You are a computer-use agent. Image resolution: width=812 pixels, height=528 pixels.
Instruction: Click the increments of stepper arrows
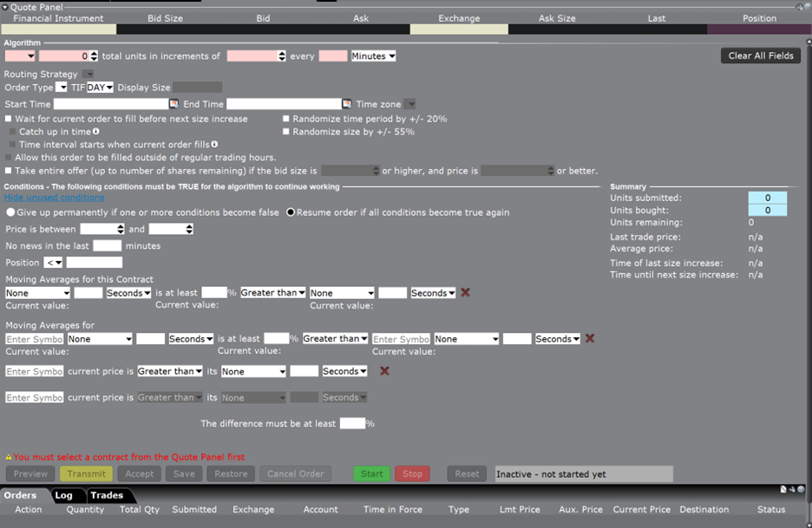click(x=282, y=55)
